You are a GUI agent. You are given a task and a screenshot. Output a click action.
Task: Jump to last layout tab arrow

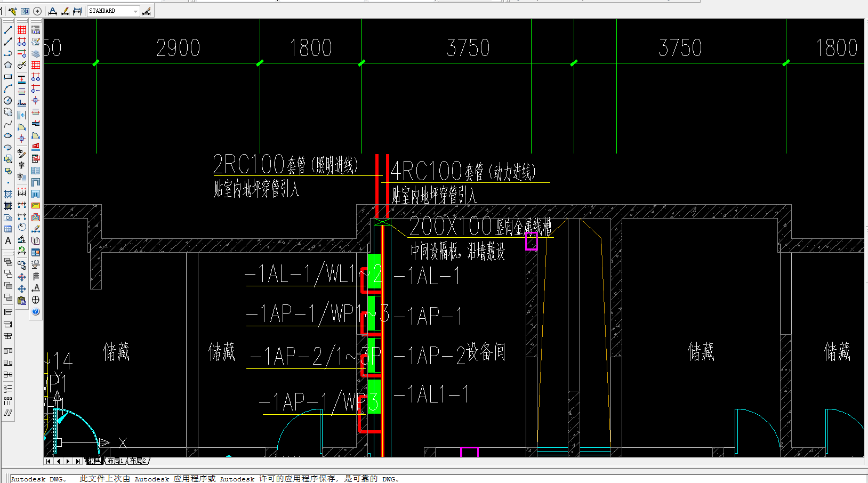tap(78, 461)
